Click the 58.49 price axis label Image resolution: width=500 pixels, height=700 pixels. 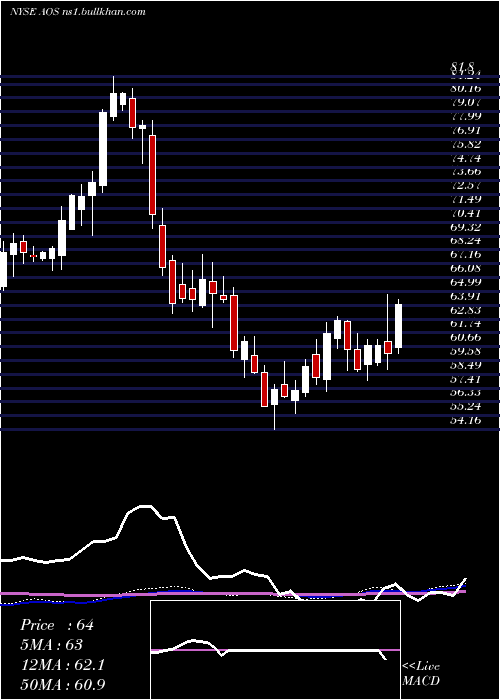466,365
